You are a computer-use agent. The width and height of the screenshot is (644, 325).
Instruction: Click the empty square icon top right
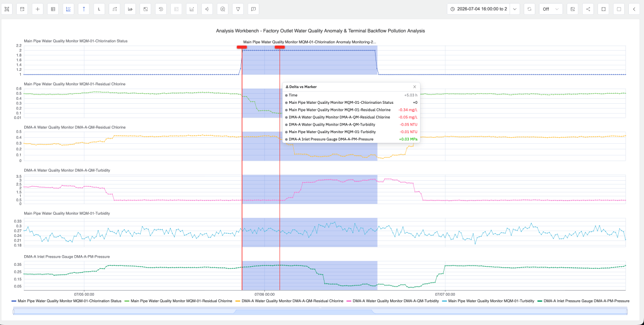click(x=618, y=9)
